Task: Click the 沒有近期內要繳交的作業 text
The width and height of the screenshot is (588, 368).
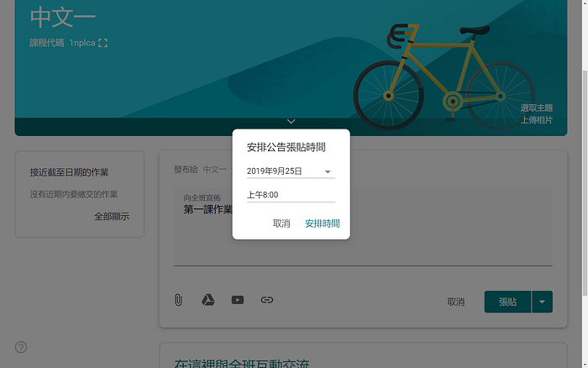Action: [74, 194]
